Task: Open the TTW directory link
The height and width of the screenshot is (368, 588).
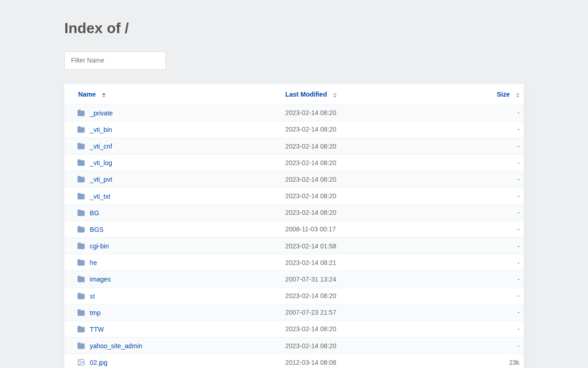Action: tap(97, 329)
